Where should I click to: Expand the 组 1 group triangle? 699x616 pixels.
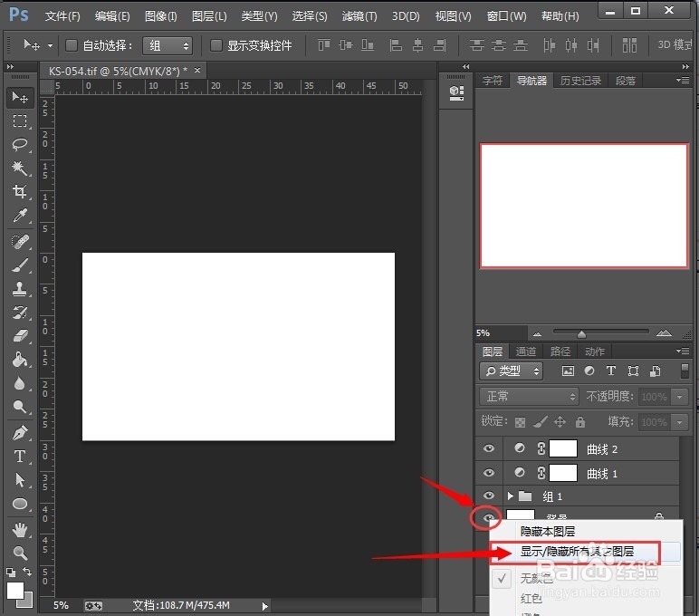[511, 496]
